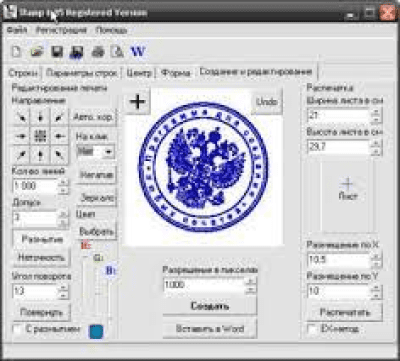Image resolution: width=400 pixels, height=361 pixels.
Task: Open the На клик dropdown
Action: 108,152
